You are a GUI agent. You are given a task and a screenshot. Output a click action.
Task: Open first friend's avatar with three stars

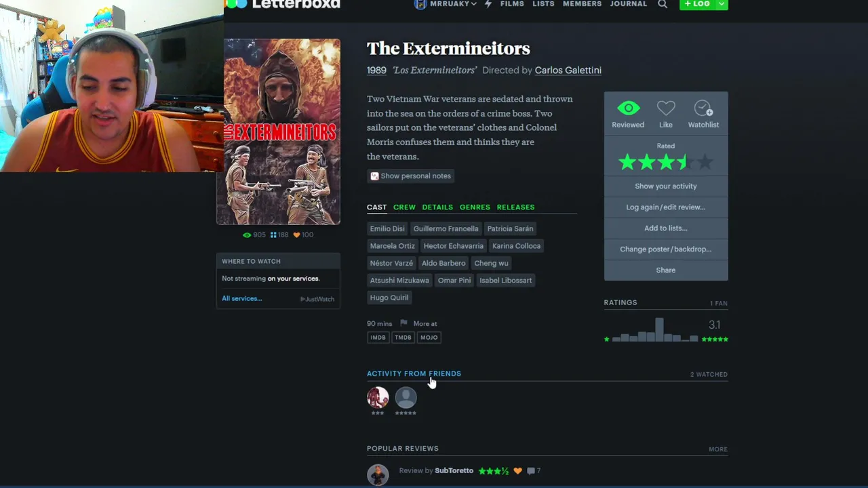point(378,398)
